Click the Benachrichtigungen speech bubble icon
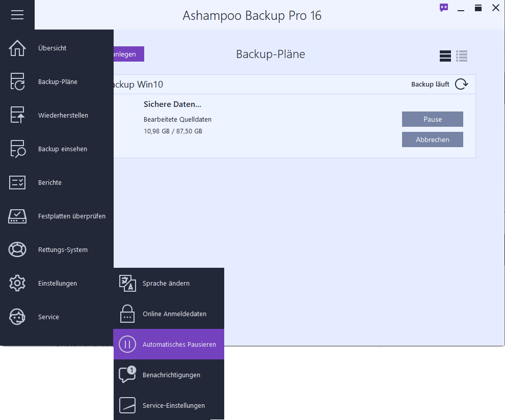The height and width of the screenshot is (420, 505). [x=127, y=374]
